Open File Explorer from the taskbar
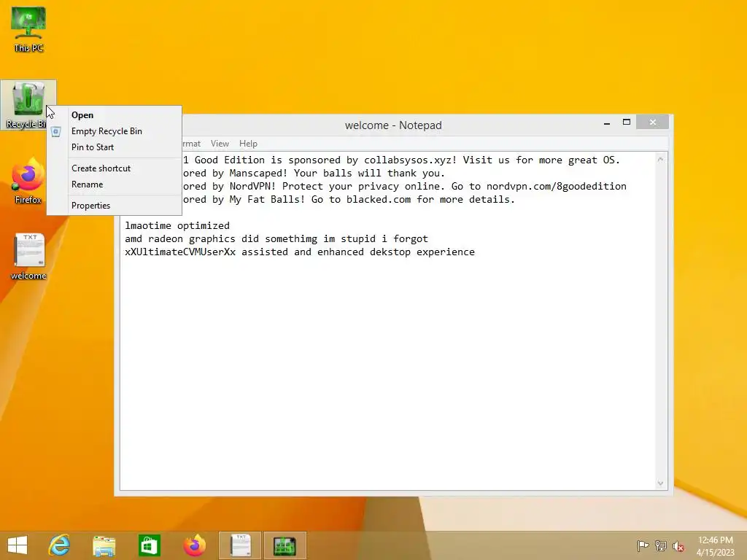Image resolution: width=747 pixels, height=560 pixels. pos(104,545)
